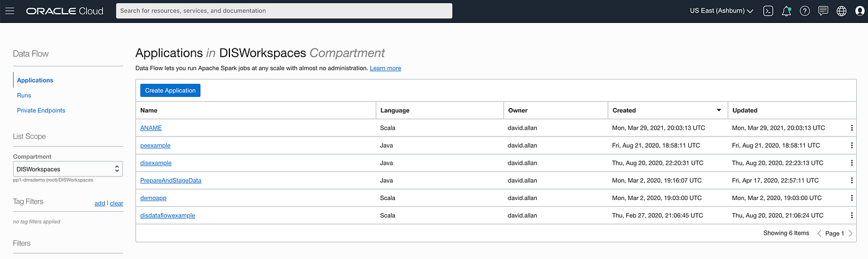Follow the Learn more link
This screenshot has height=259, width=868.
pos(385,68)
